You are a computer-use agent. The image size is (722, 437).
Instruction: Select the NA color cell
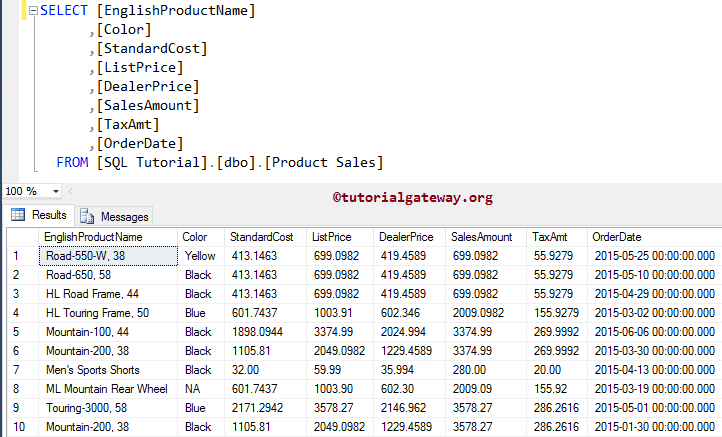pyautogui.click(x=201, y=389)
